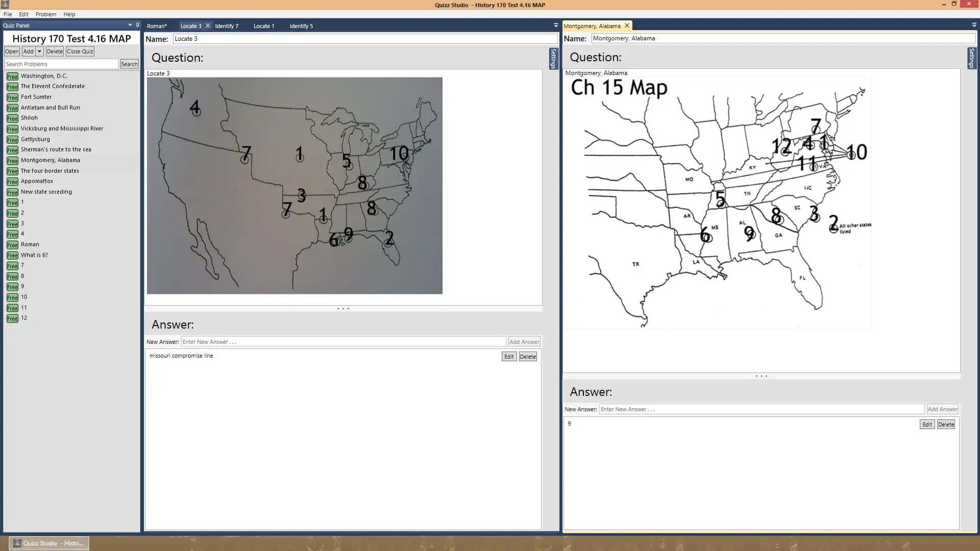980x551 pixels.
Task: Click the close tab button on Montgomery Alabama tab
Action: click(x=627, y=25)
